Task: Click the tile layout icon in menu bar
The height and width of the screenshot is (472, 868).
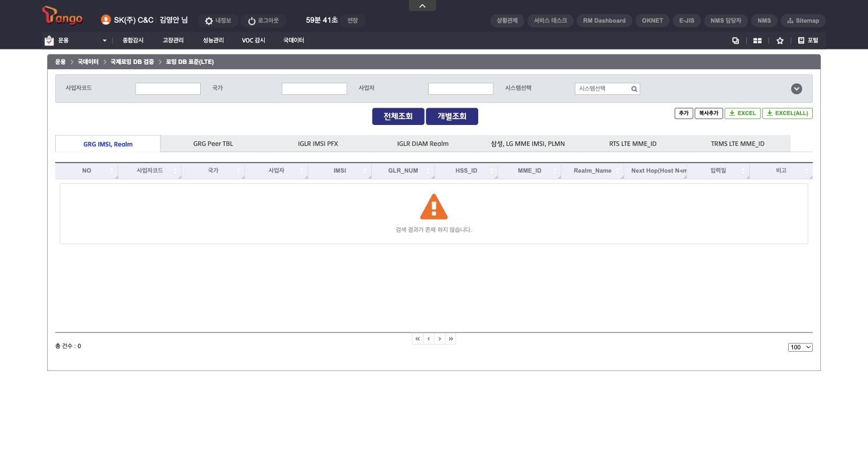Action: point(757,41)
